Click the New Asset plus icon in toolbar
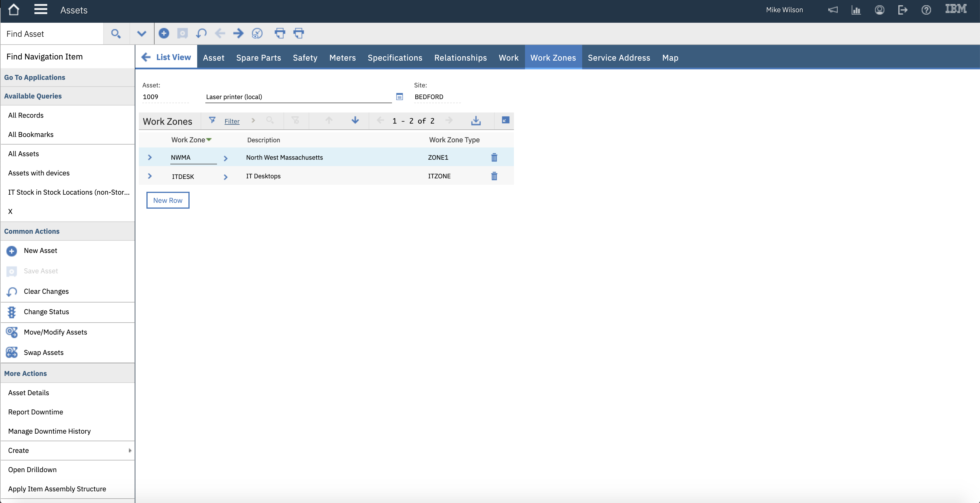 (x=164, y=34)
